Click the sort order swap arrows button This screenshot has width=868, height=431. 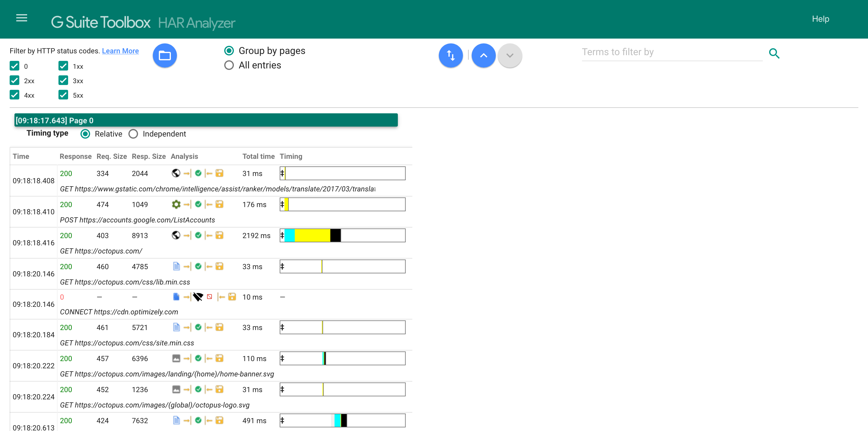[451, 55]
